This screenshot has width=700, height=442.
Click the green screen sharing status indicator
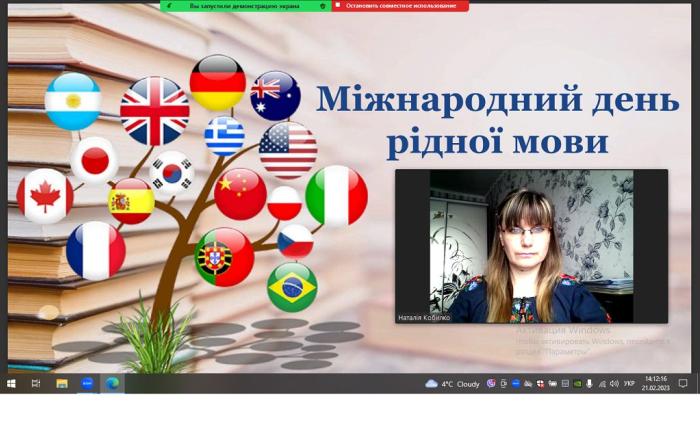tap(244, 6)
